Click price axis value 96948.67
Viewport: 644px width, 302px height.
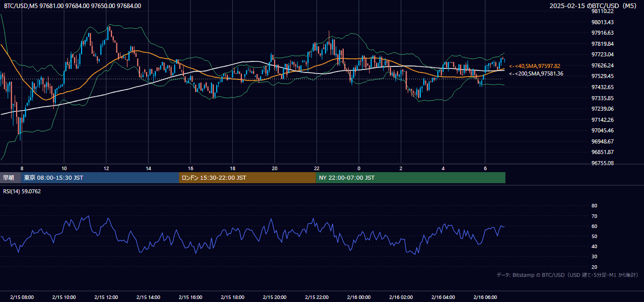click(602, 141)
